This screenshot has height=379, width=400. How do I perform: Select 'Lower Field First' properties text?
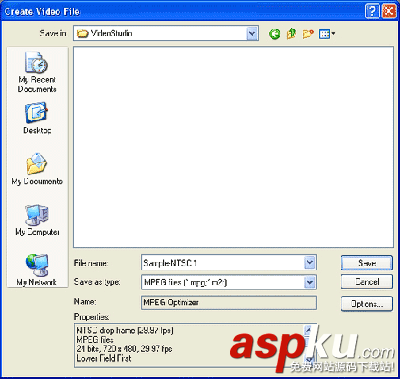(104, 359)
